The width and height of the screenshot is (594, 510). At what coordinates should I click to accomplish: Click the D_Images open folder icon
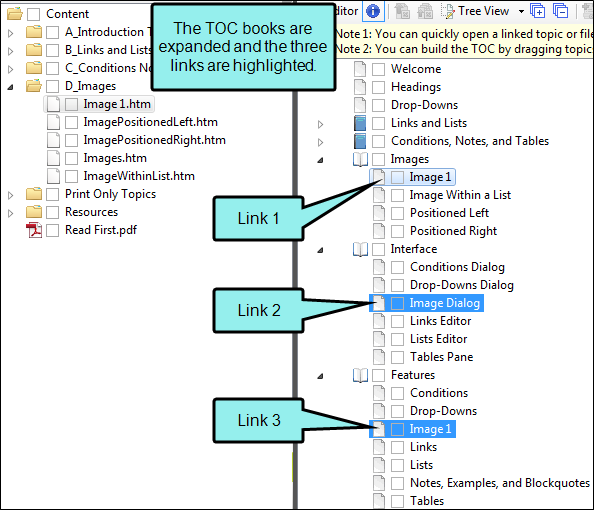click(34, 86)
